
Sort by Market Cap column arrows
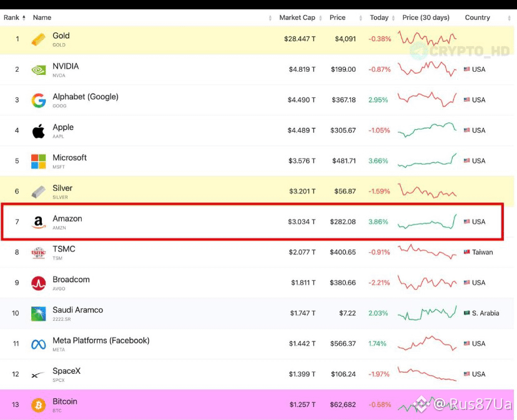click(x=320, y=18)
